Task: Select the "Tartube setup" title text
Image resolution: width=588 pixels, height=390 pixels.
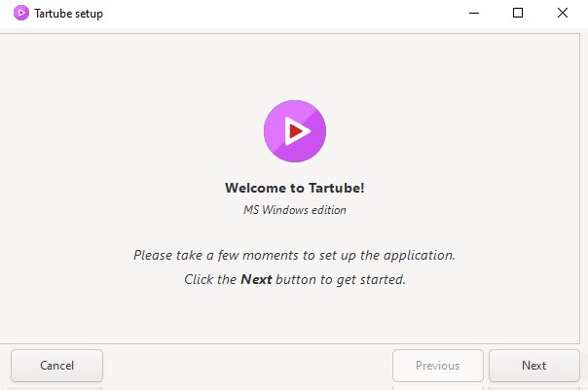Action: coord(68,14)
